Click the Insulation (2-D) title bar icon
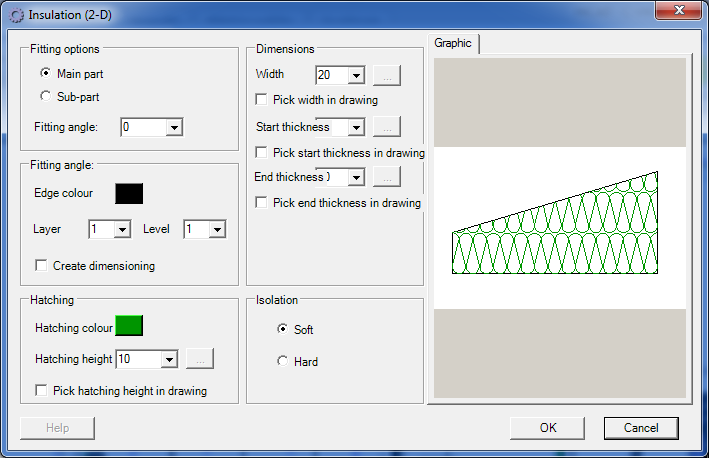 coord(17,15)
